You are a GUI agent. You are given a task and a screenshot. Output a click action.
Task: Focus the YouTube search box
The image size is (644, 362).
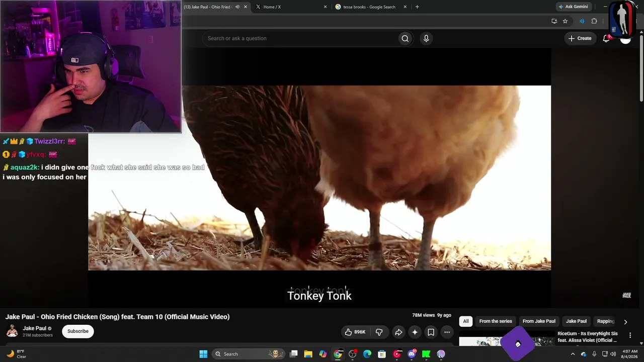pos(300,38)
